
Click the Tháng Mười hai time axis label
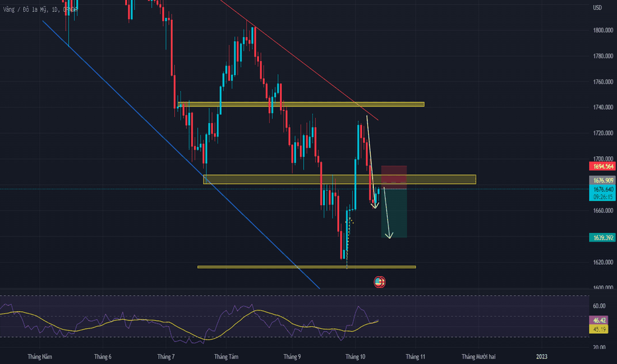pyautogui.click(x=479, y=357)
